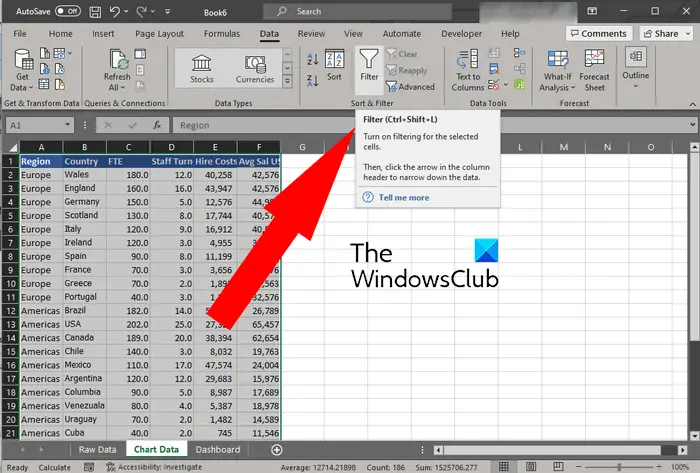Screen dimensions: 700x473
Task: Adjust the zoom level slider
Action: click(x=619, y=467)
